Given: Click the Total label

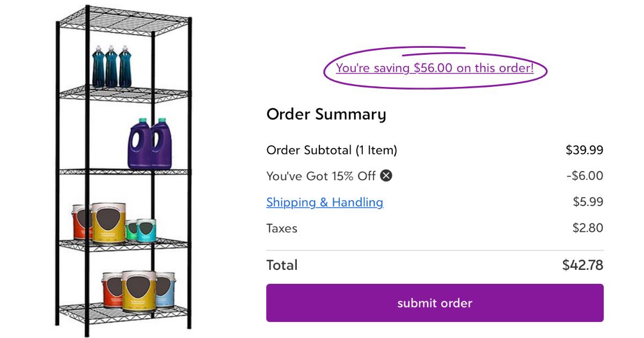Looking at the screenshot, I should click(282, 264).
